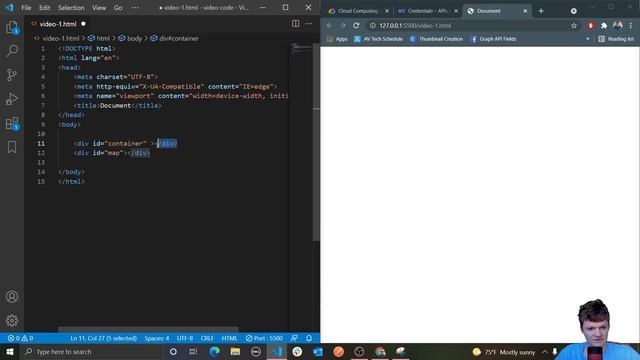Open the Bookmarks view in activity bar
This screenshot has height=360, width=640.
12,147
